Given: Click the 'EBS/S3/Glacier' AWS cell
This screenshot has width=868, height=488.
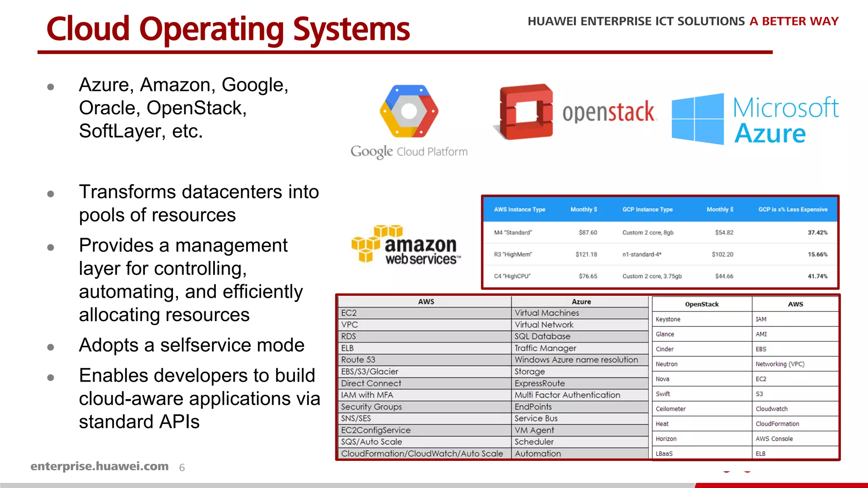Looking at the screenshot, I should 425,372.
